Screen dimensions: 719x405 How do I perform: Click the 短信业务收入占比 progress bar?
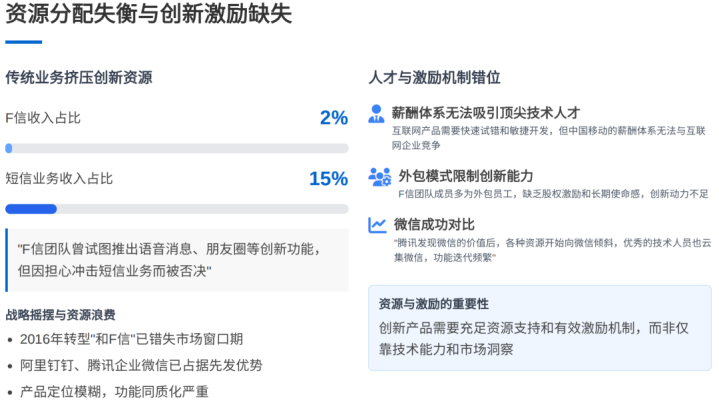tap(177, 209)
